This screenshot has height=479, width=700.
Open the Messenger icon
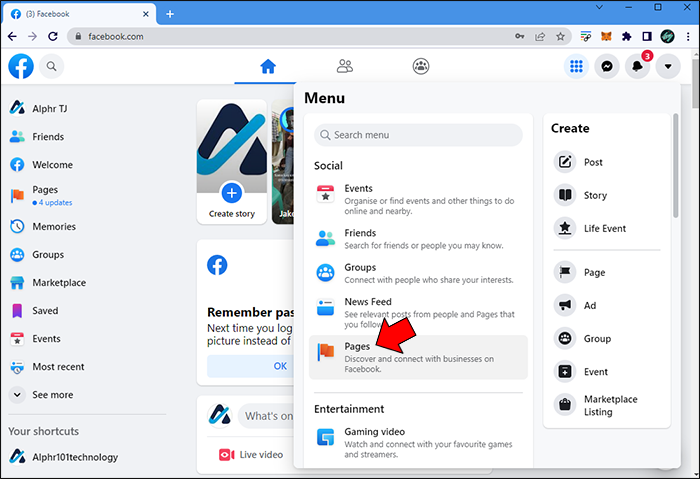click(x=607, y=67)
